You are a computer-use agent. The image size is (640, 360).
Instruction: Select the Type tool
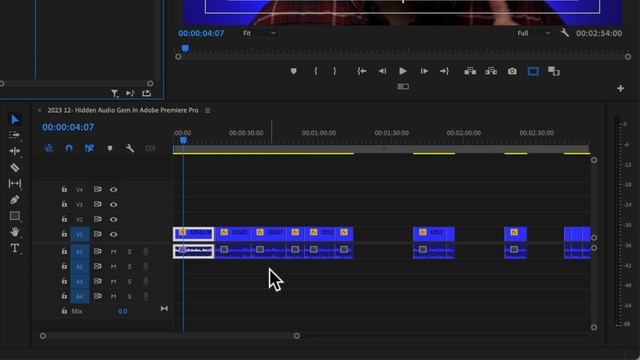[x=15, y=248]
